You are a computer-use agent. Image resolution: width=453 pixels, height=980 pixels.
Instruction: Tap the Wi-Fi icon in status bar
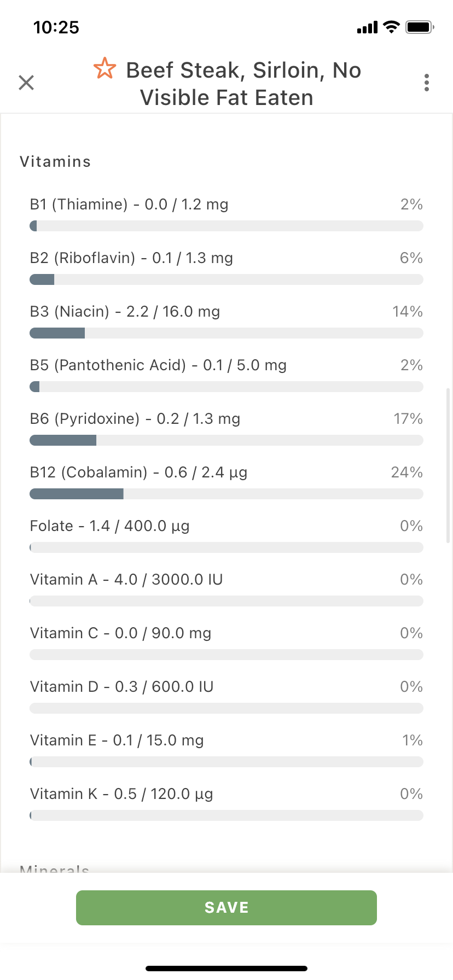tap(391, 27)
